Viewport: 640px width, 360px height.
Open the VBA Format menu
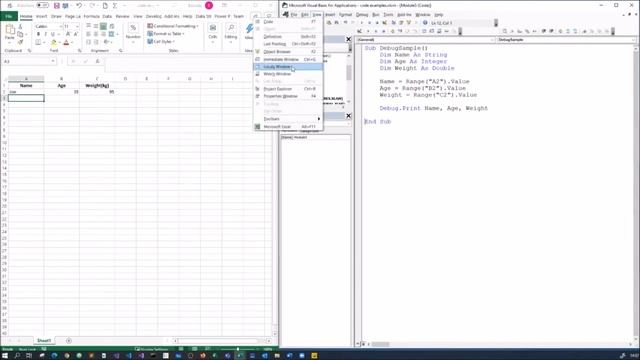point(345,15)
